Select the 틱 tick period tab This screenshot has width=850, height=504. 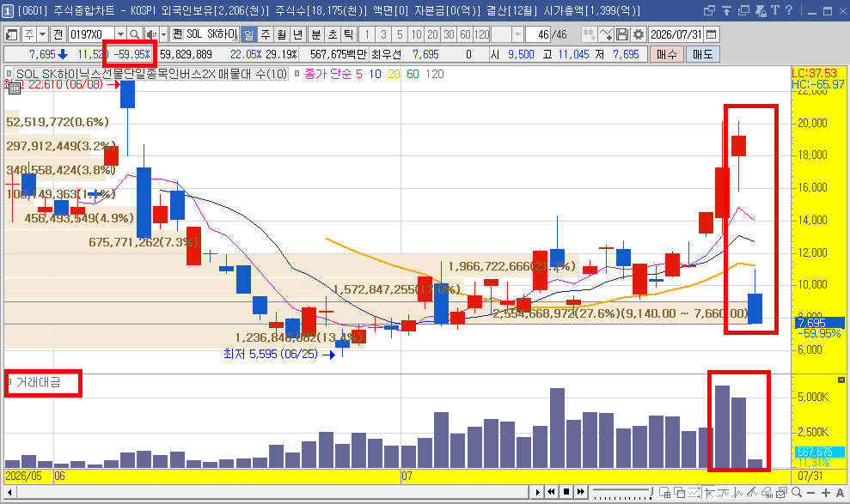click(x=349, y=34)
